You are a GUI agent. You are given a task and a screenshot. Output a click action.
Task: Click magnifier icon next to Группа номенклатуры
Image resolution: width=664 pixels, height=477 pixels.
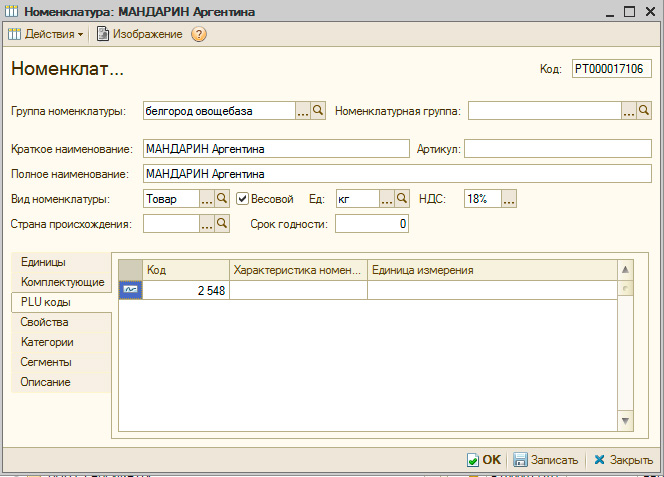click(319, 111)
